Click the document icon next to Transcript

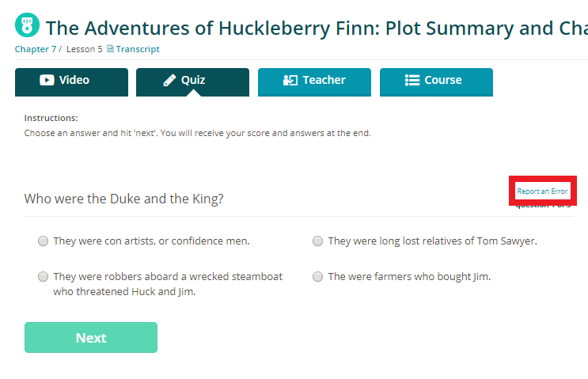111,49
